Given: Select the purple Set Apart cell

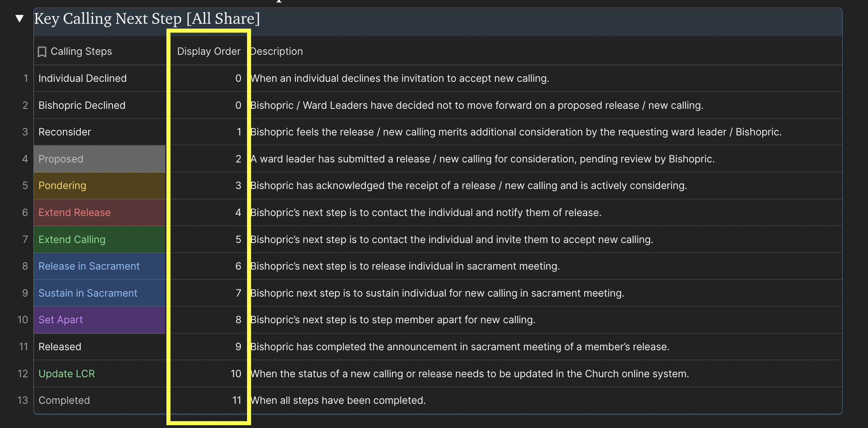Looking at the screenshot, I should (100, 320).
